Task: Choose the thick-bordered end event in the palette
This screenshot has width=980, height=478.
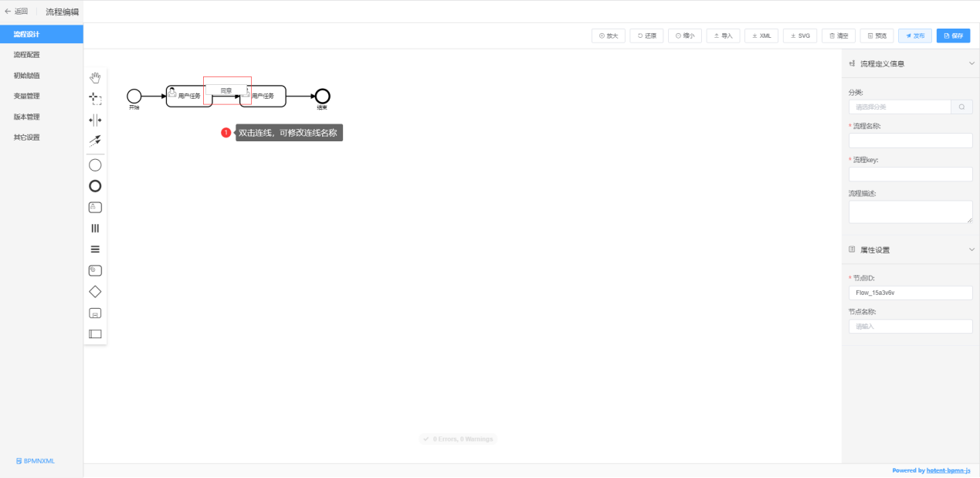Action: point(95,186)
